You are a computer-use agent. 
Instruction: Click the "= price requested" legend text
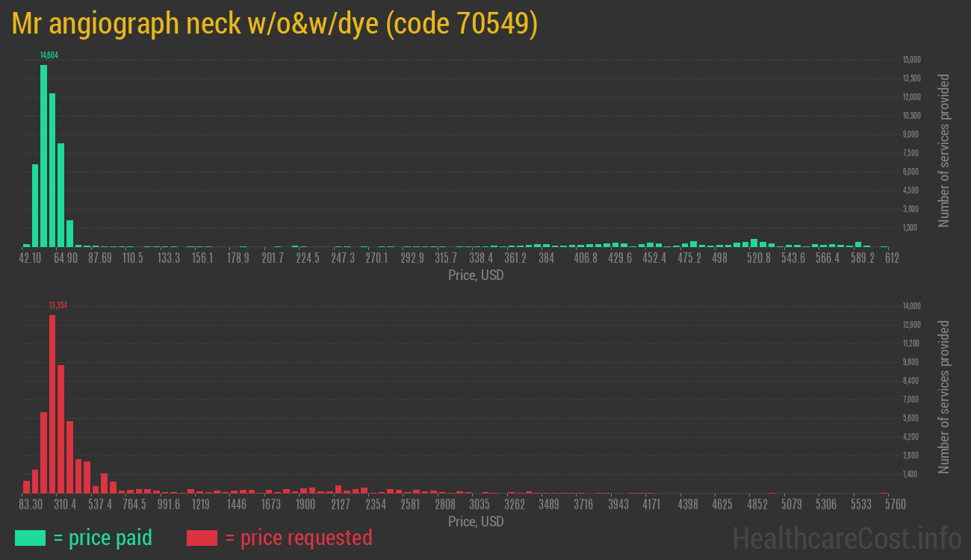coord(298,538)
